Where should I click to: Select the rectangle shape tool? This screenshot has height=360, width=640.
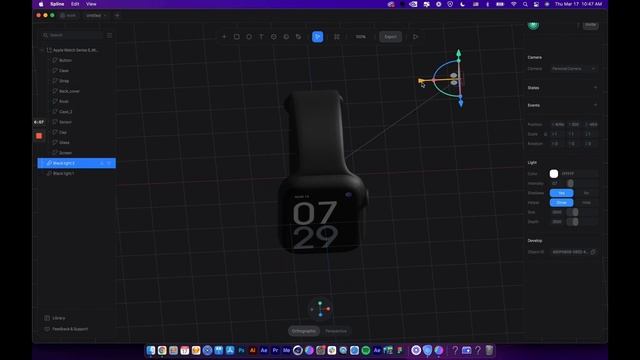(x=236, y=37)
